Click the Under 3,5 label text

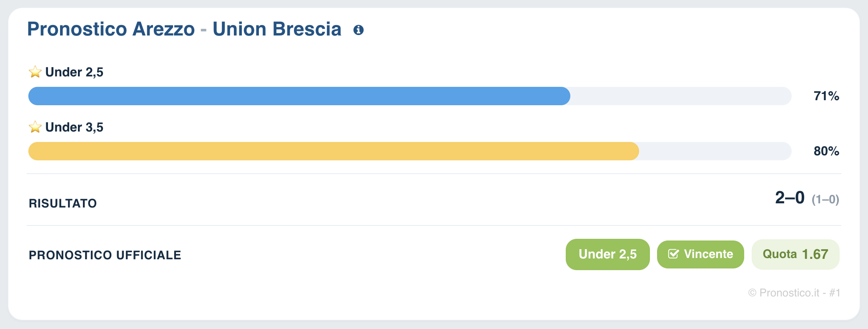point(74,127)
